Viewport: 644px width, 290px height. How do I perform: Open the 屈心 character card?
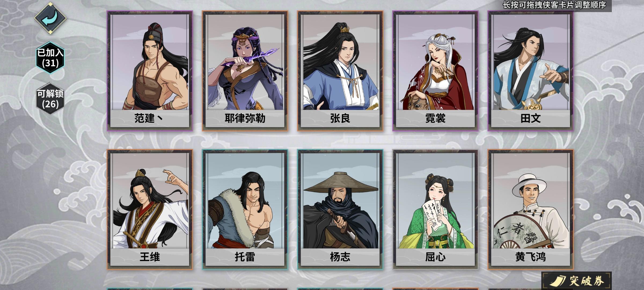point(436,209)
